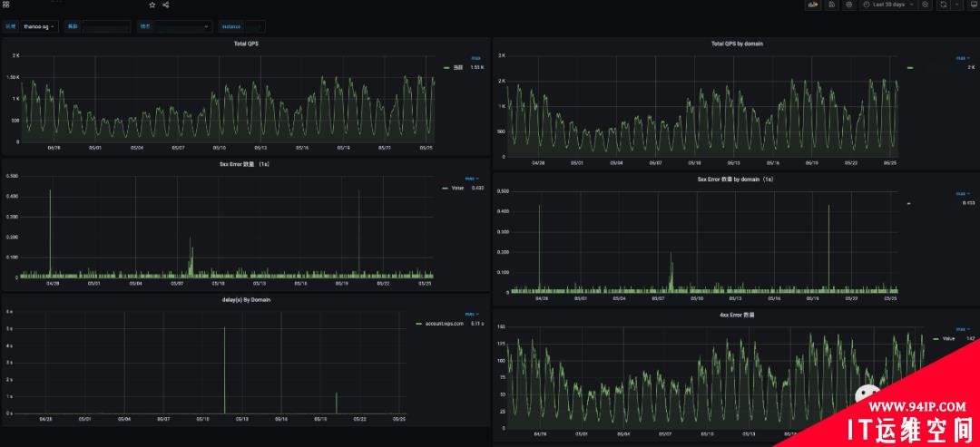The image size is (980, 447).
Task: Star this dashboard
Action: (152, 5)
